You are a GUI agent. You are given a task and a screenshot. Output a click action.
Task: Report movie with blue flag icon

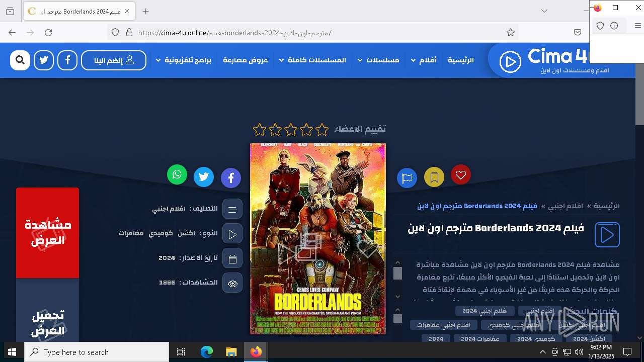pyautogui.click(x=407, y=178)
